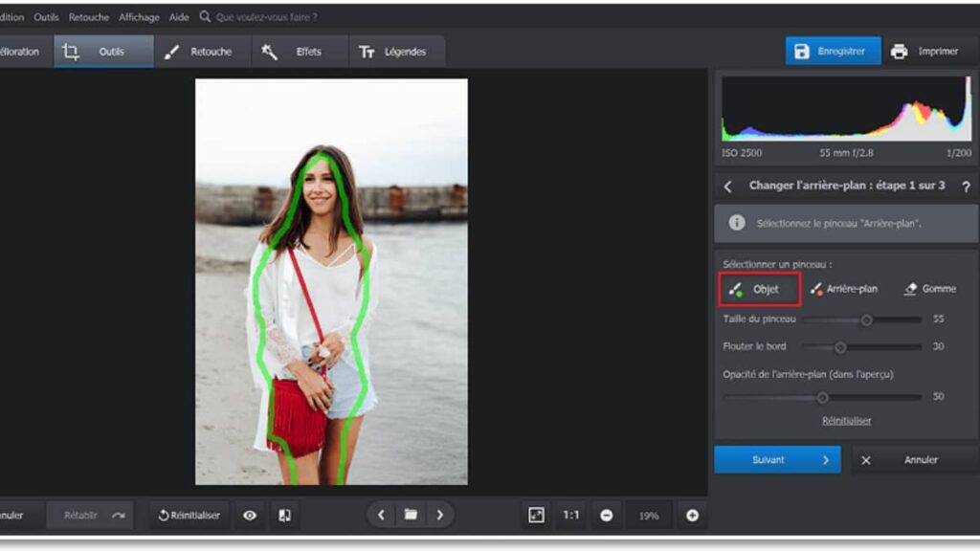Click the Réinitialiser button in bottom toolbar

[x=189, y=516]
